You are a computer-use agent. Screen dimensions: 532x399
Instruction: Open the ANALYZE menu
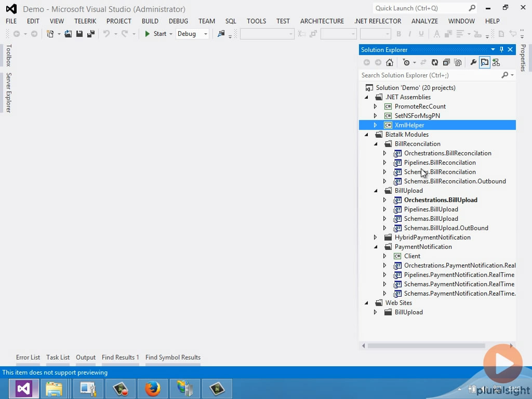pyautogui.click(x=424, y=21)
